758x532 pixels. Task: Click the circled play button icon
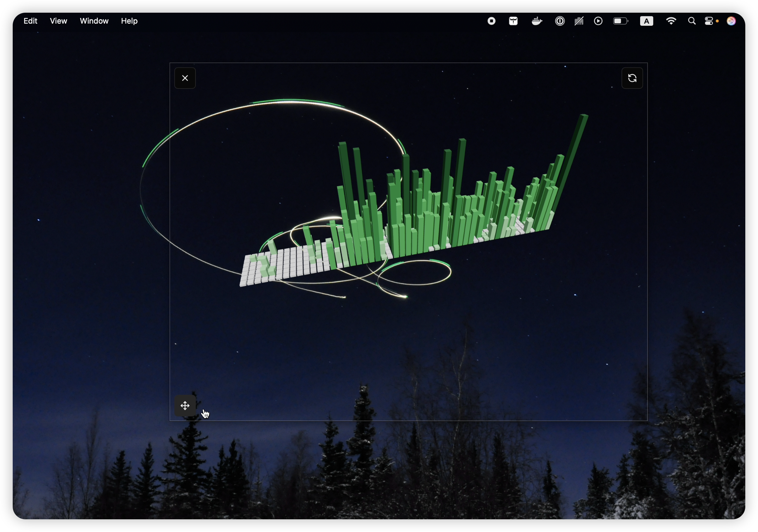[x=598, y=21]
